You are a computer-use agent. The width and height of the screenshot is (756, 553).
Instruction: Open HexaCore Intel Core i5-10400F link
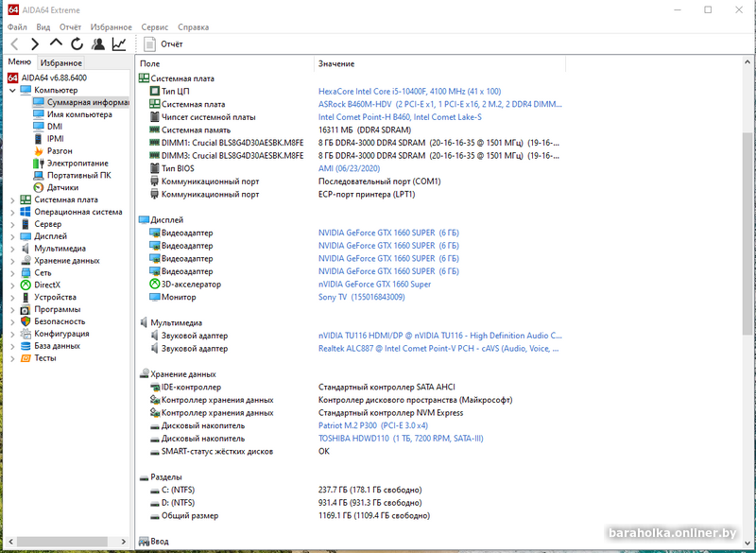[410, 91]
